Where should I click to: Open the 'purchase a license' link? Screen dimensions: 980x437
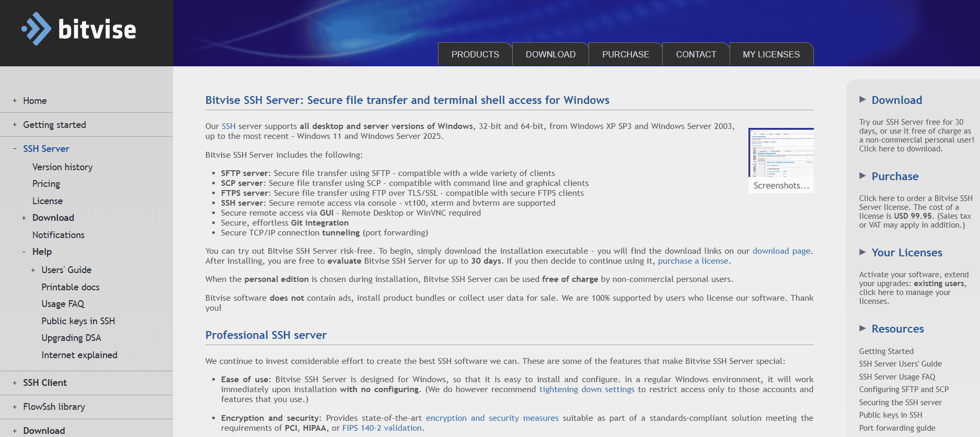693,261
